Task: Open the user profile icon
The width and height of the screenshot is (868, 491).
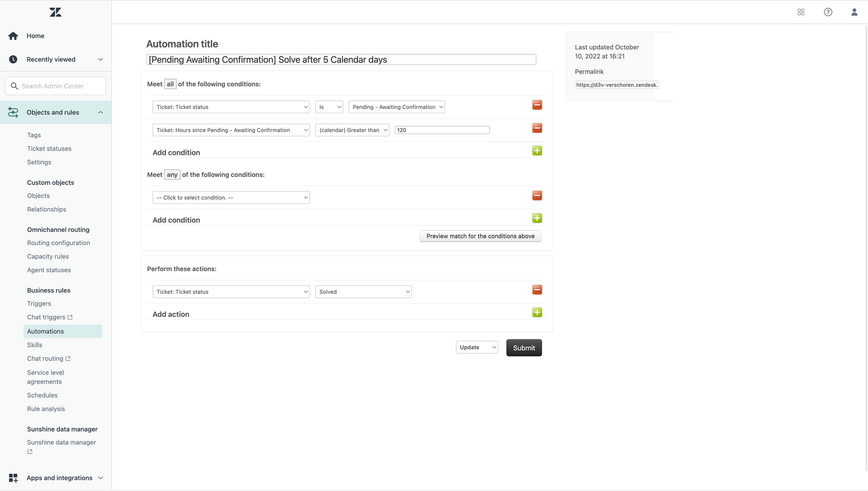Action: click(x=854, y=12)
